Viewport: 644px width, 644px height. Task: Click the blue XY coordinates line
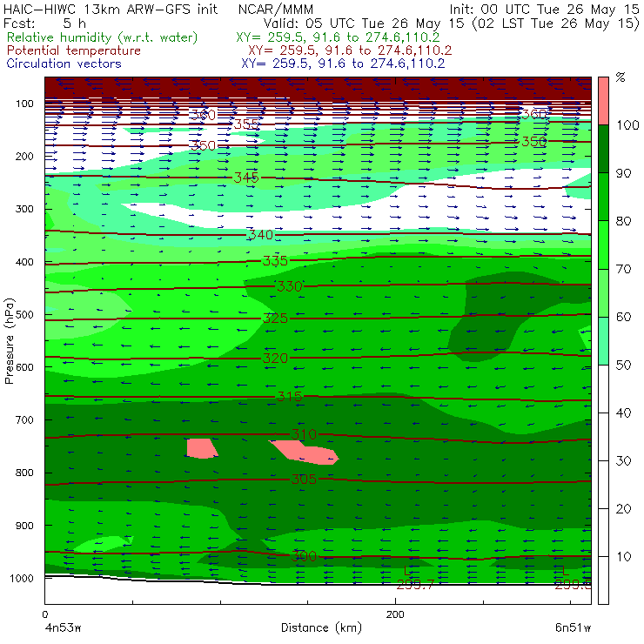(343, 64)
